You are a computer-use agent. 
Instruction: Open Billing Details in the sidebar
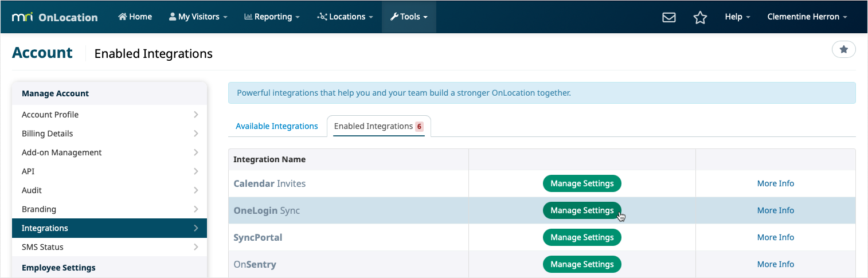click(x=110, y=134)
